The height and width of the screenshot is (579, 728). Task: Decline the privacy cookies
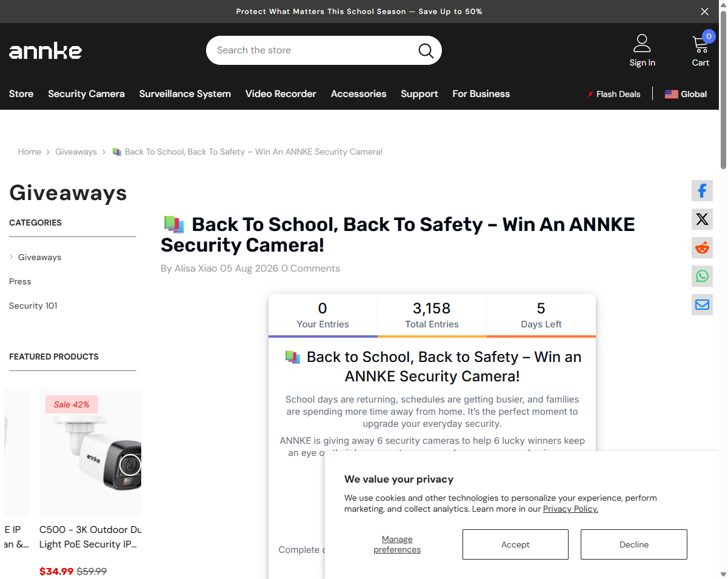click(634, 544)
